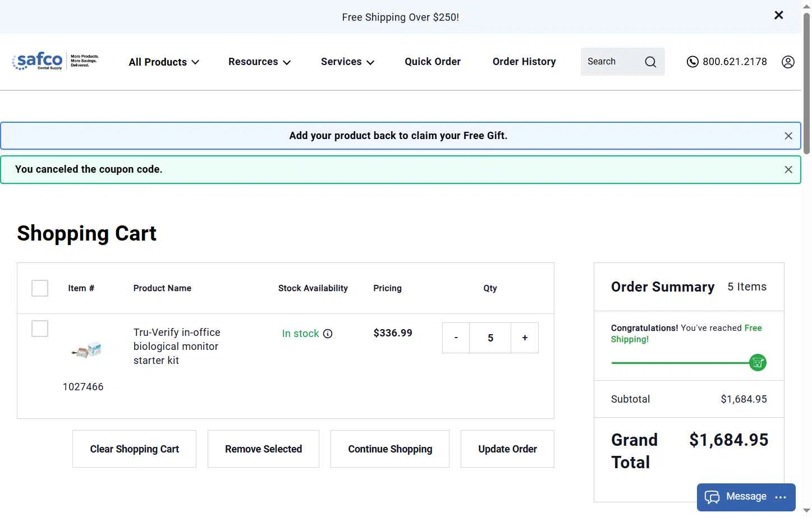This screenshot has width=812, height=517.
Task: Click the magnifier search icon
Action: 650,62
